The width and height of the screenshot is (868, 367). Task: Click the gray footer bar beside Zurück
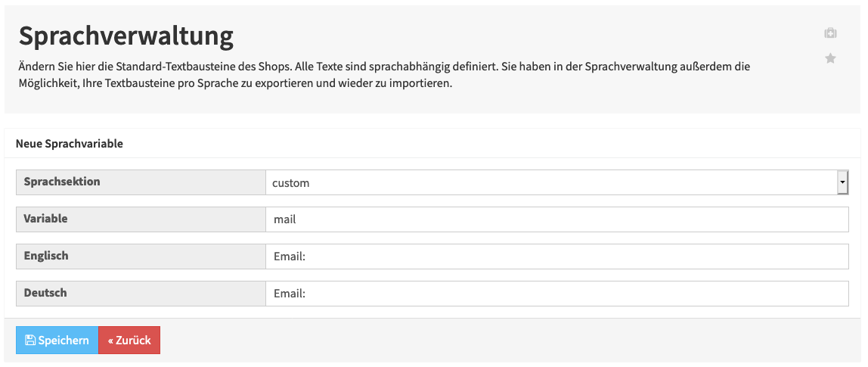510,341
